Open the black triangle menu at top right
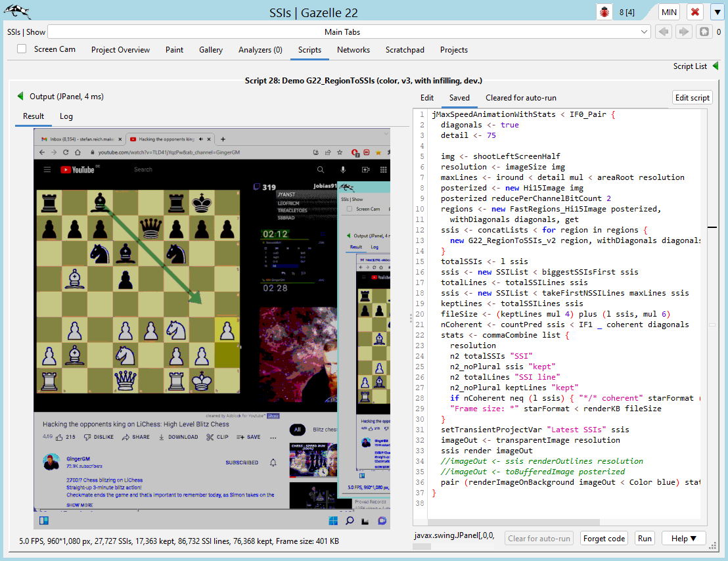 [717, 12]
